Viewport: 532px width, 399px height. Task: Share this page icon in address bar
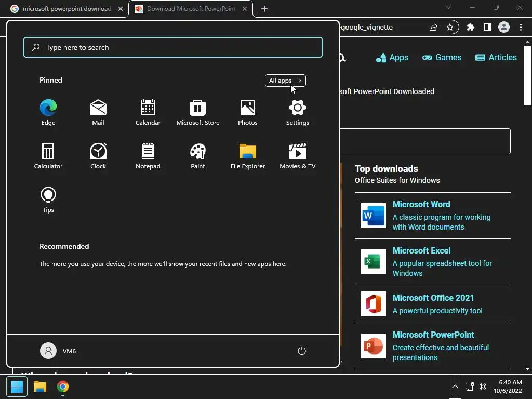tap(433, 27)
